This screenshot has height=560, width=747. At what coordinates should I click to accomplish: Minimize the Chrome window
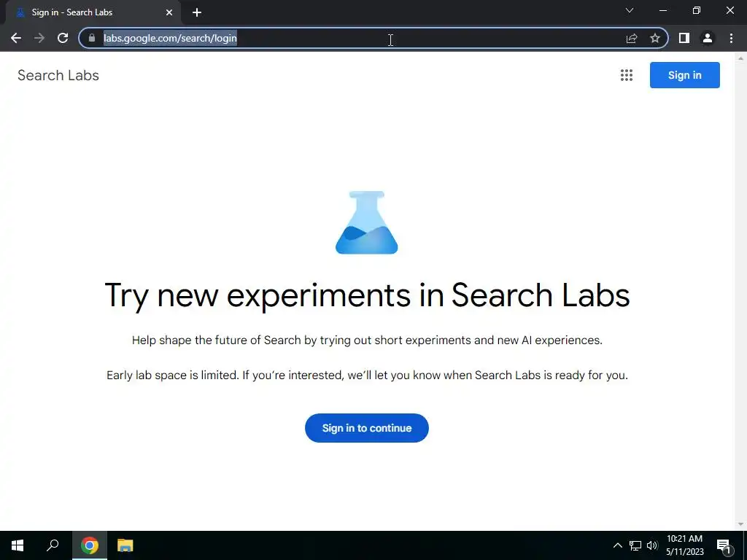coord(663,10)
